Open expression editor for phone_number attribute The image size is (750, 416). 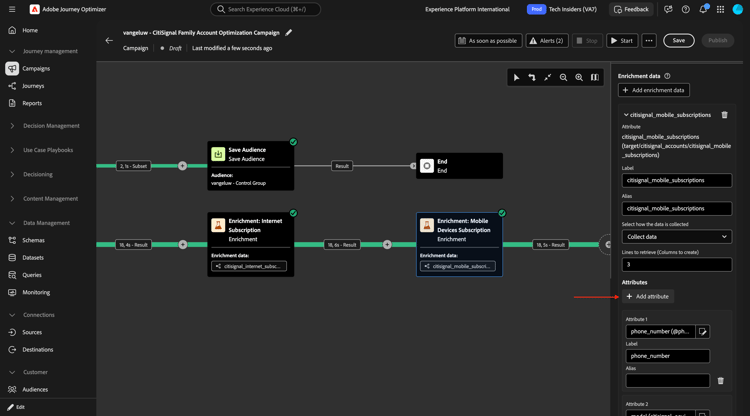702,331
